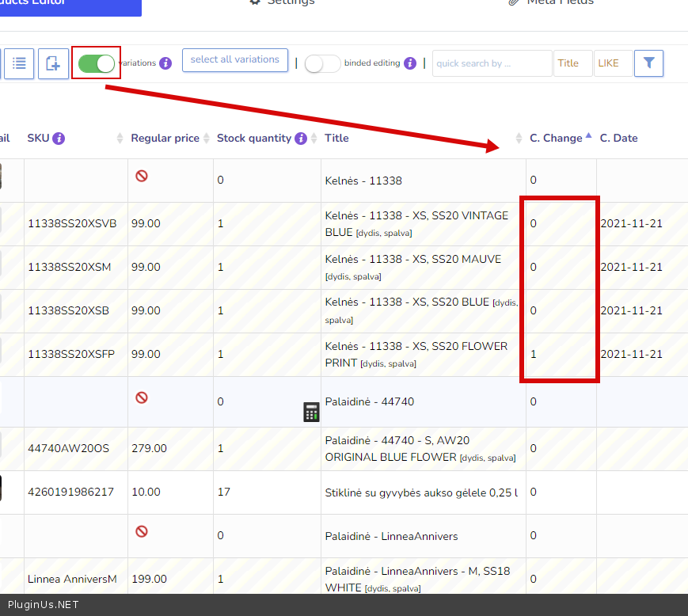
Task: Click the info icon beside binded editing
Action: pos(409,63)
